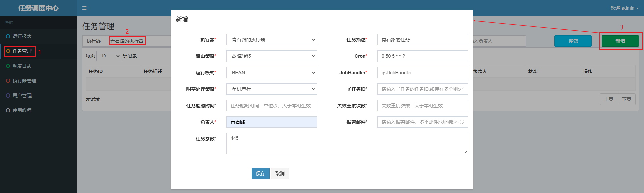Open the 路由策略 dropdown showing 故障转移

(x=272, y=56)
